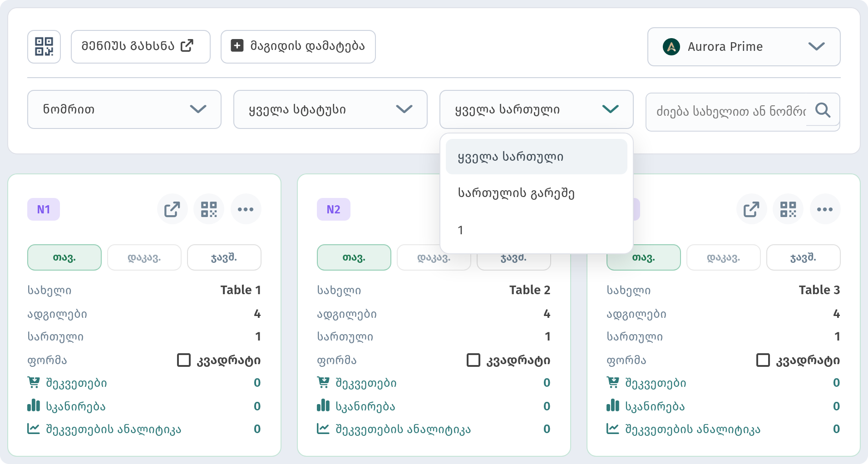Screen dimensions: 868x464
Task: Open external link icon on Table 3 card
Action: [x=752, y=209]
